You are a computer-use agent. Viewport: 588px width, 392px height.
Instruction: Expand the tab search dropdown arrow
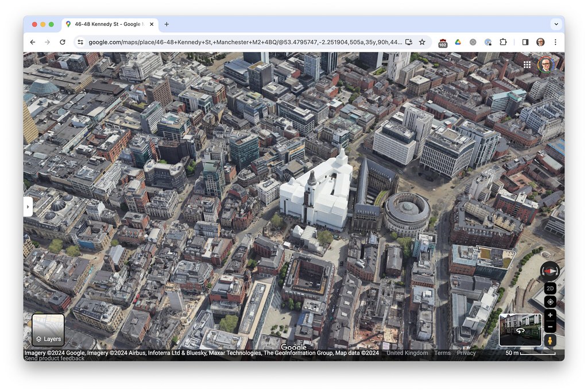(x=555, y=24)
